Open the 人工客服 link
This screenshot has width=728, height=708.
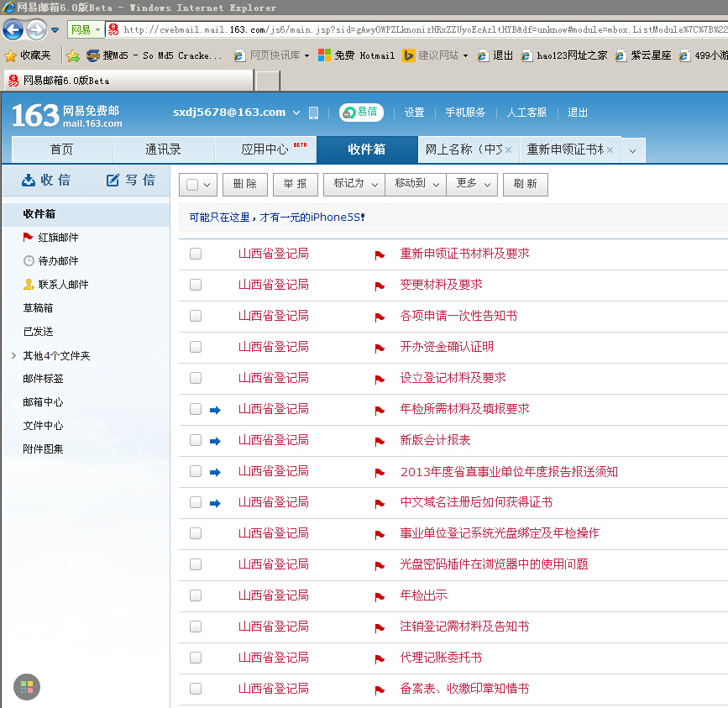(526, 113)
